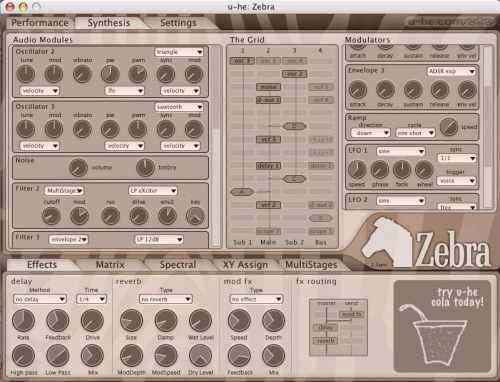
Task: Switch to the Settings tab
Action: coord(178,23)
